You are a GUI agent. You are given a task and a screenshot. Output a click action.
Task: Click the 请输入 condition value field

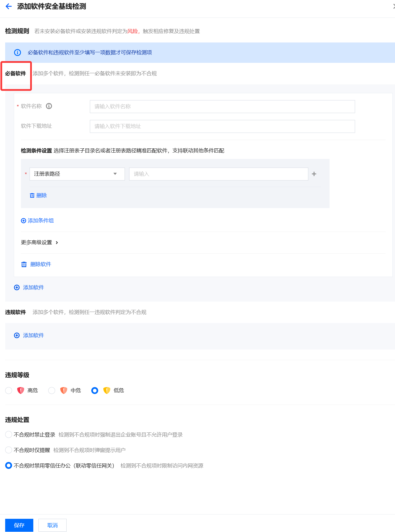tap(219, 174)
